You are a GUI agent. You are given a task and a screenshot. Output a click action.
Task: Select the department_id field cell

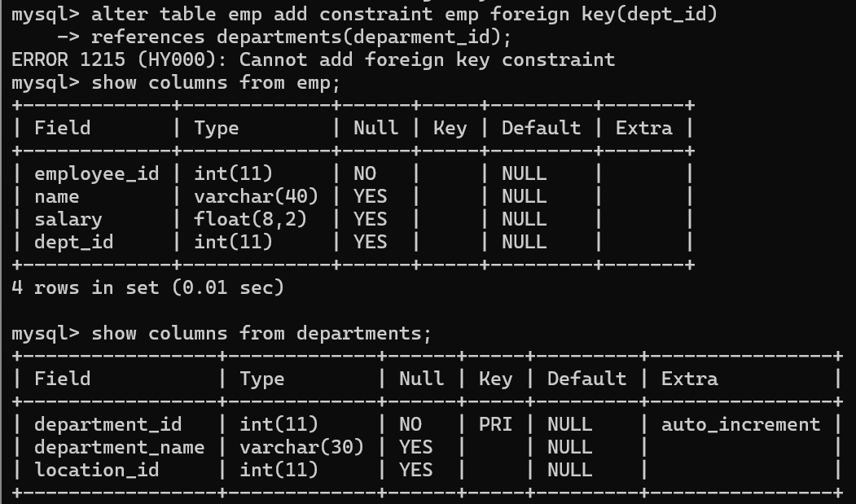click(108, 424)
